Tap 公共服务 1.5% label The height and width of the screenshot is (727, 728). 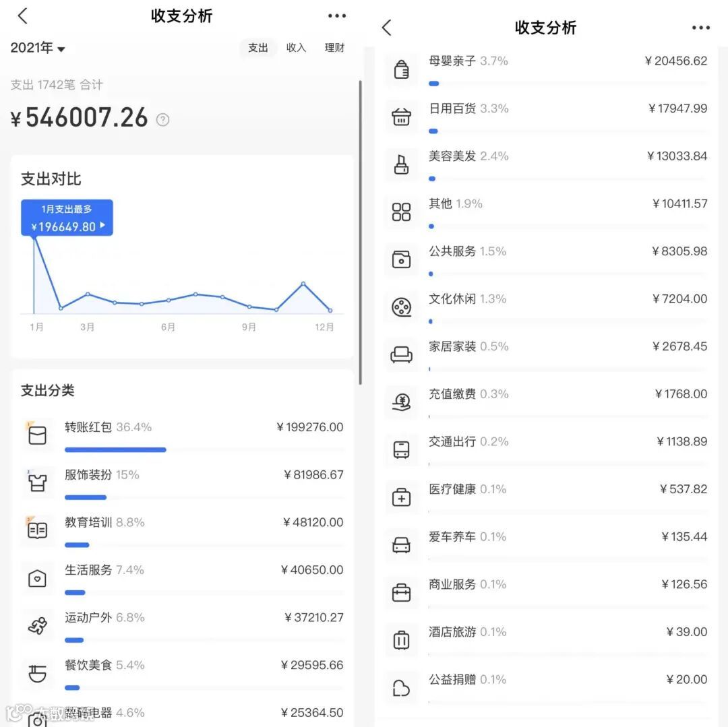(467, 251)
